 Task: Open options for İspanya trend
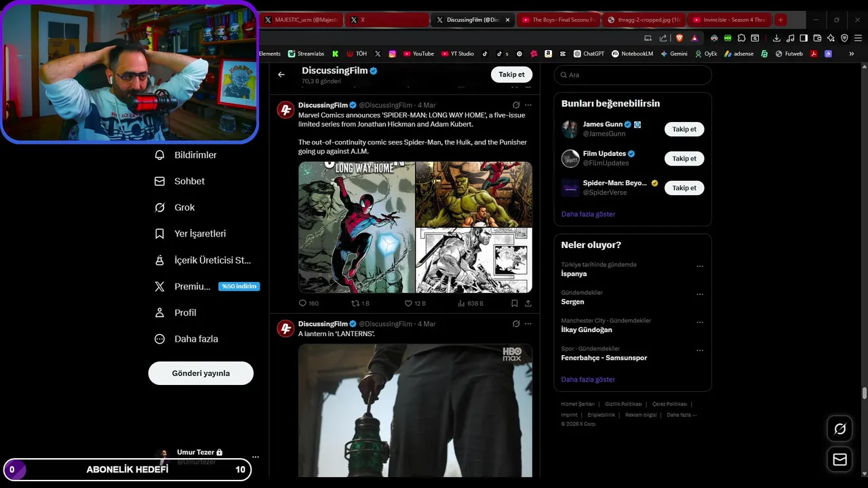pyautogui.click(x=700, y=266)
